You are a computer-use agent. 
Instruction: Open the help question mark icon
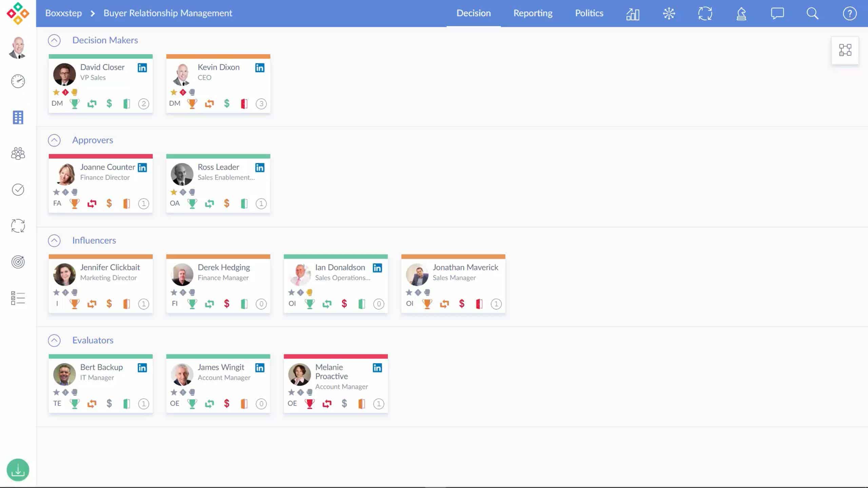[850, 14]
